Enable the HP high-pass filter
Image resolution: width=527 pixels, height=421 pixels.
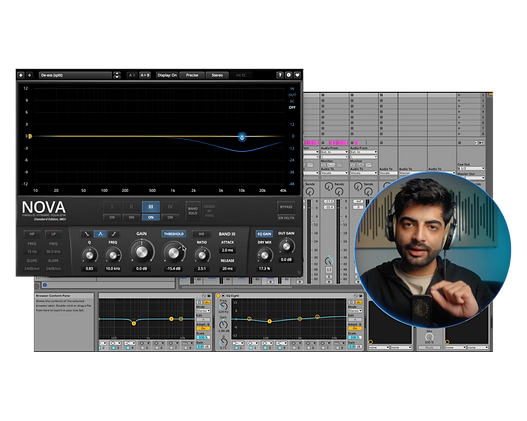(32, 234)
